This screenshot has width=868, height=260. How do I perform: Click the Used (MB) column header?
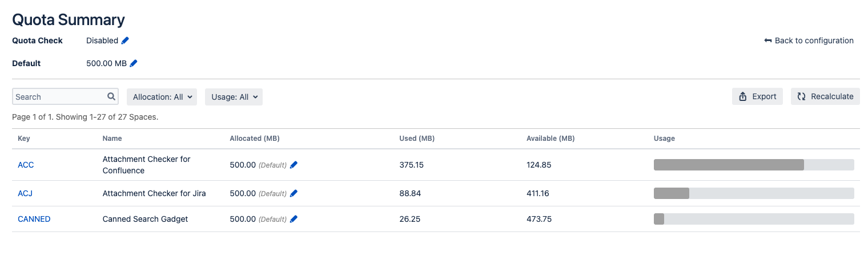point(417,139)
